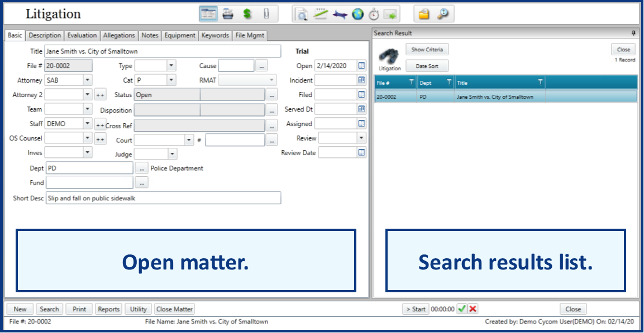This screenshot has height=333, width=644.
Task: Expand the Attorney 2 dropdown
Action: tap(88, 94)
